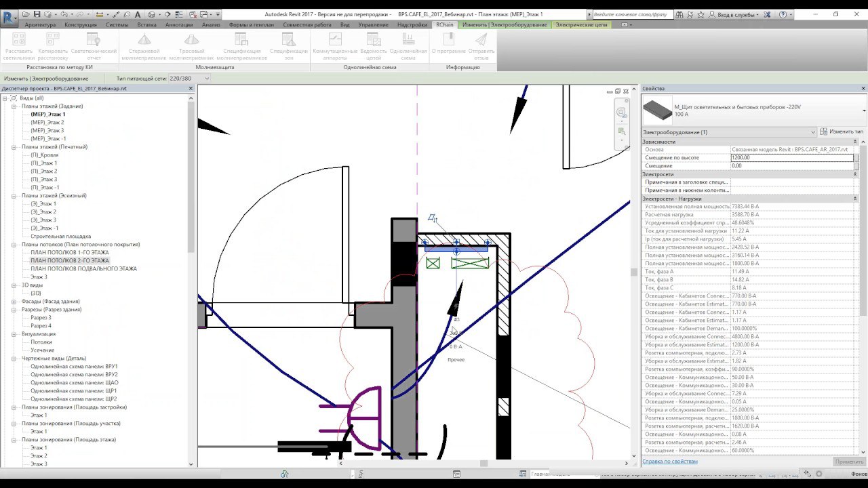Select (МЕР)_Этаж 2 view in project browser
Image resolution: width=868 pixels, height=488 pixels.
47,123
